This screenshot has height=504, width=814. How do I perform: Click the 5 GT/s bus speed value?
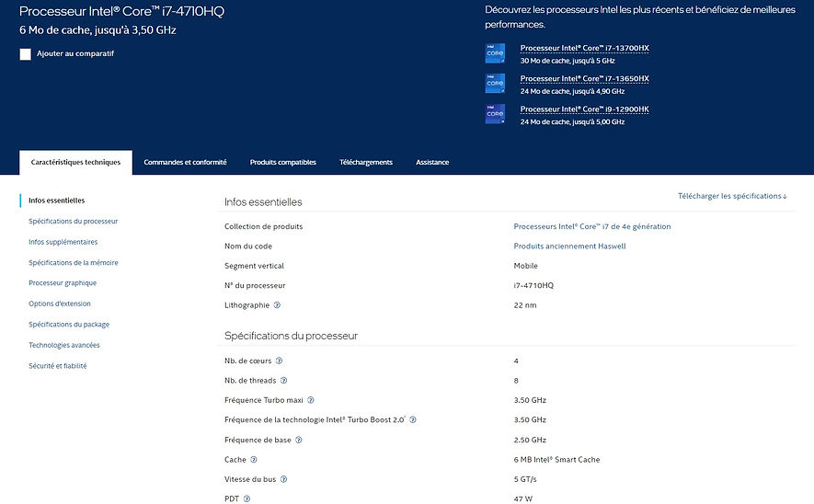coord(525,479)
